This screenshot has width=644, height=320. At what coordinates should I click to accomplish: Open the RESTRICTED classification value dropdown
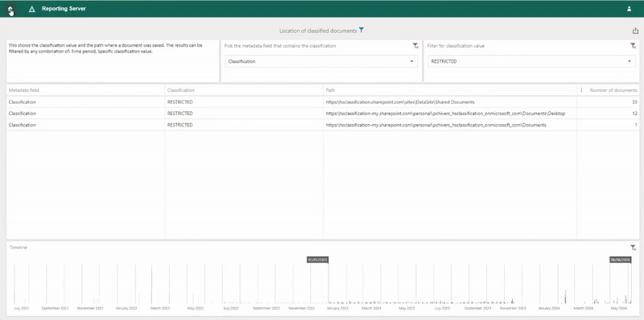point(531,61)
